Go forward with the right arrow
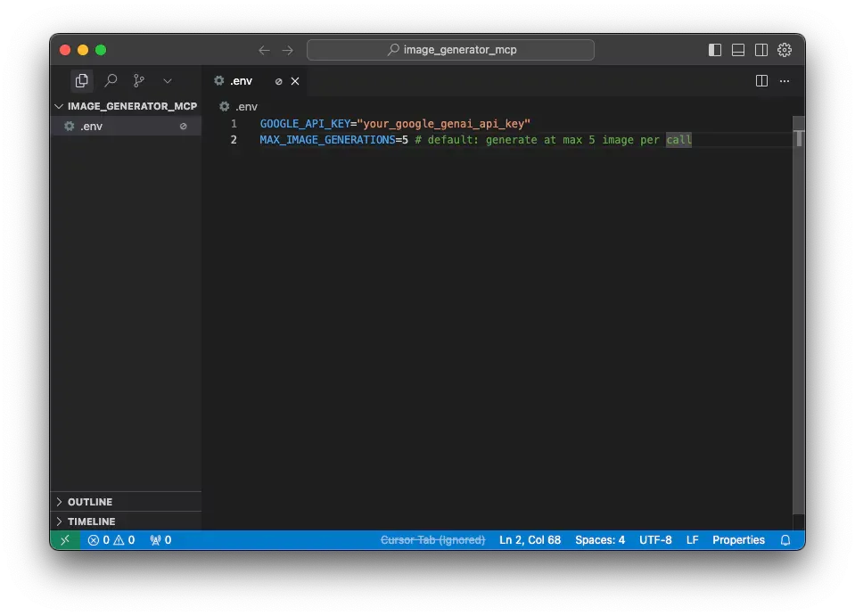The height and width of the screenshot is (616, 855). pyautogui.click(x=288, y=50)
